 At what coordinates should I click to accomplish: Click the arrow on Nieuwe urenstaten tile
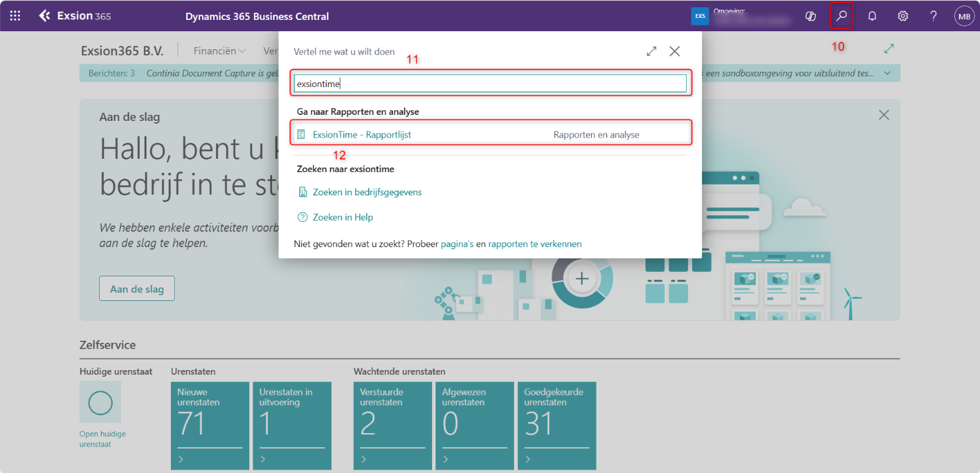pyautogui.click(x=181, y=459)
